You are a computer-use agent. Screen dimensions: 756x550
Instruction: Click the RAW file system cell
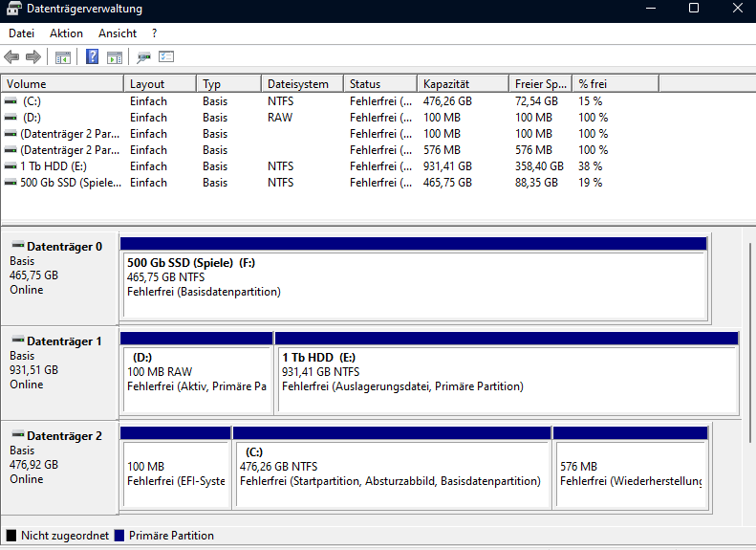click(x=280, y=118)
